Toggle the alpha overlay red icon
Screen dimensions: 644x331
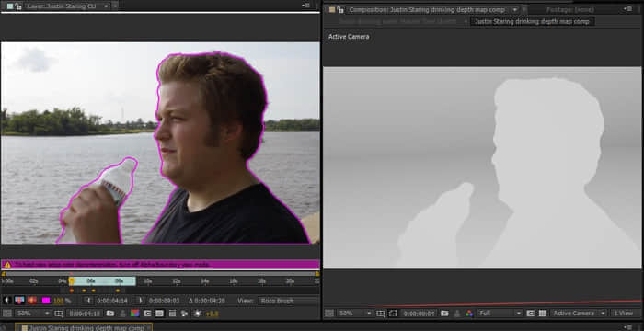(32, 301)
